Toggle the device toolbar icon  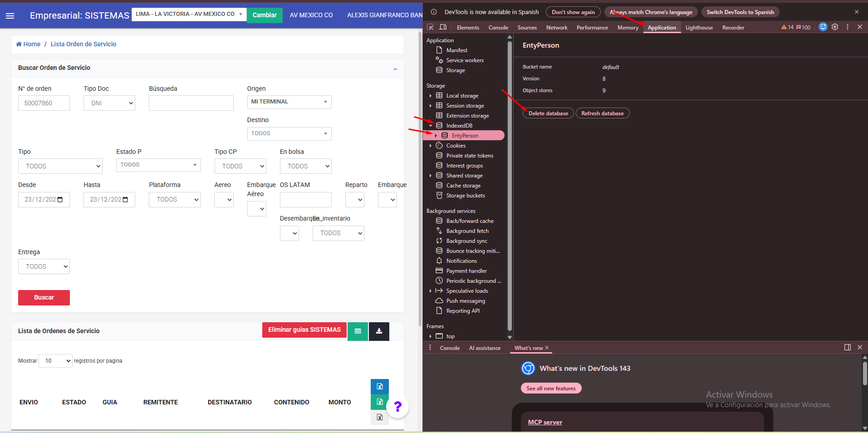coord(443,27)
